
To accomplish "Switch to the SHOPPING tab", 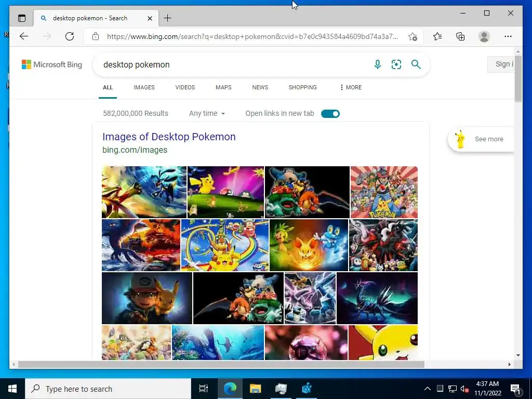I will [x=303, y=87].
